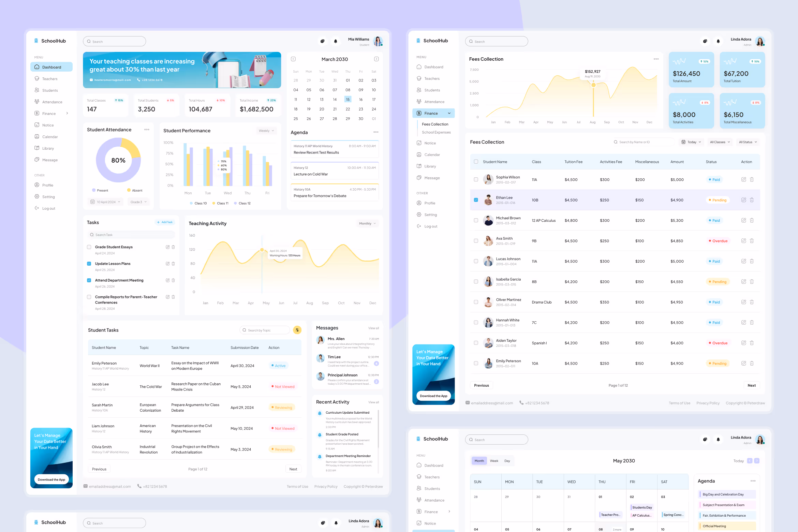Open the Grade 3 attendance dropdown
Image resolution: width=798 pixels, height=532 pixels.
(x=138, y=202)
